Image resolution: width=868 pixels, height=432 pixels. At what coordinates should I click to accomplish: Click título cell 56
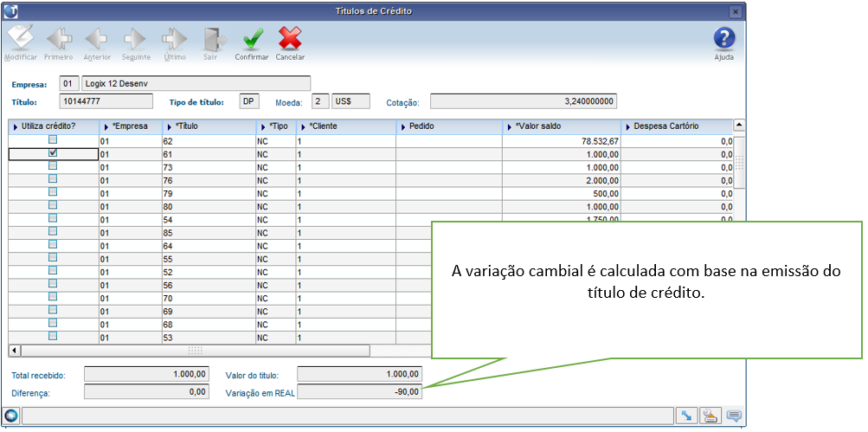point(209,285)
